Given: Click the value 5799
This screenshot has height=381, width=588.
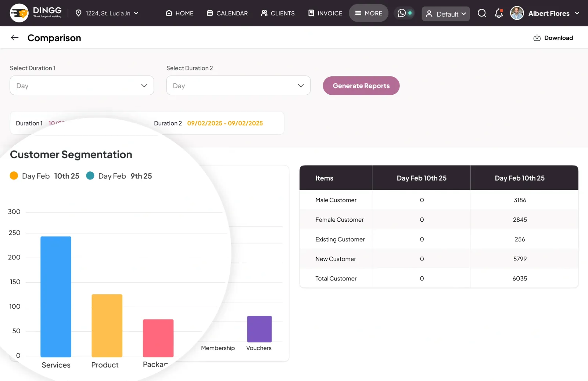Looking at the screenshot, I should click(x=520, y=259).
